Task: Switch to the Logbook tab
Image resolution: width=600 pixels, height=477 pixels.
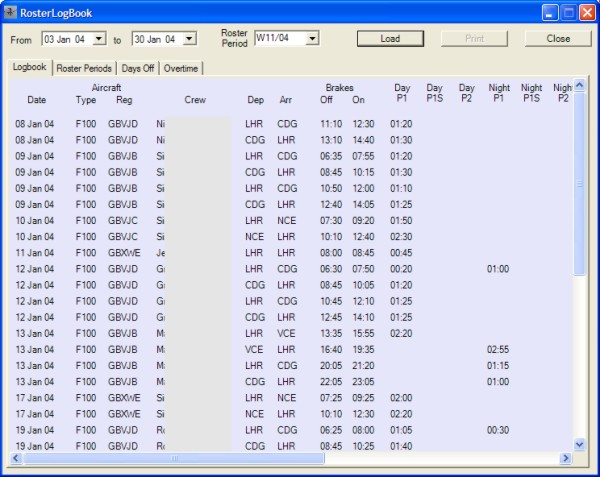Action: 29,67
